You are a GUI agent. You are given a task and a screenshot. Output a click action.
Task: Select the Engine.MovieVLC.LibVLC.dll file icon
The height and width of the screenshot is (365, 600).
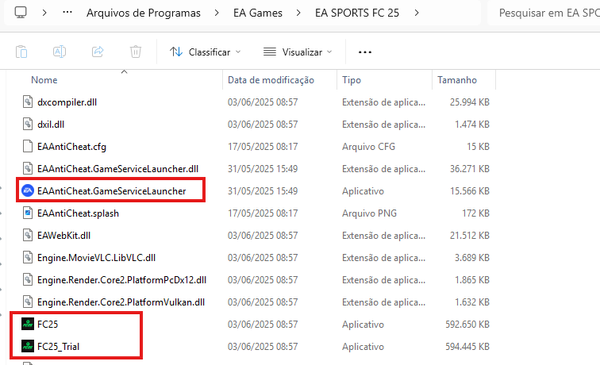point(28,257)
